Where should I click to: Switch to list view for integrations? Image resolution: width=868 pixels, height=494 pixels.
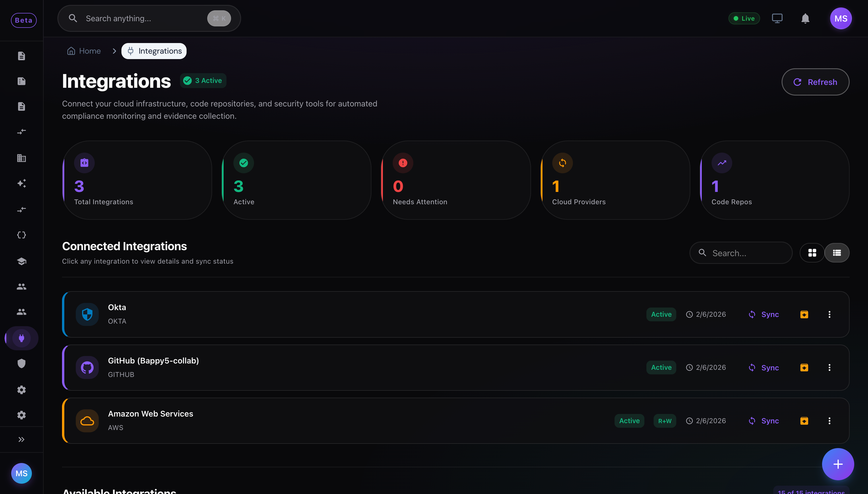pos(837,253)
